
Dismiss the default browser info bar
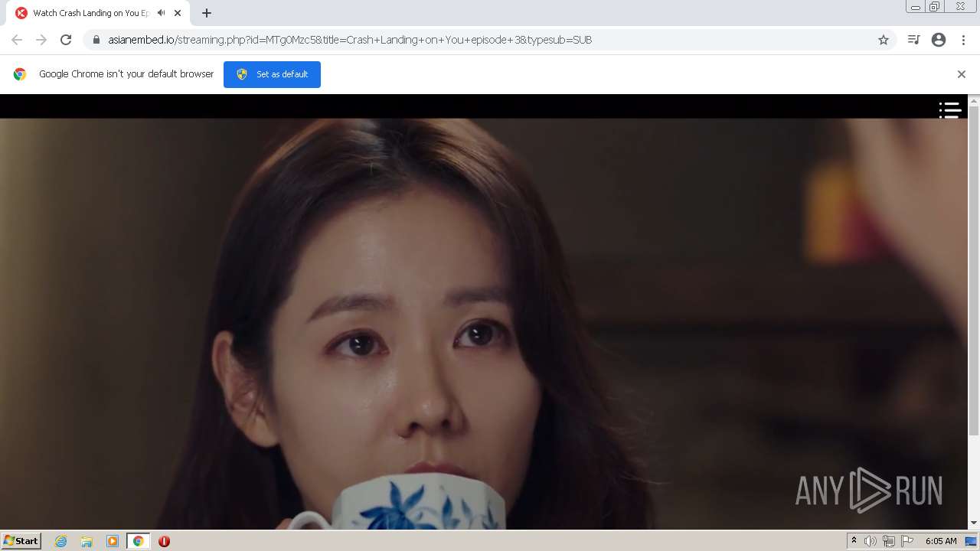962,74
